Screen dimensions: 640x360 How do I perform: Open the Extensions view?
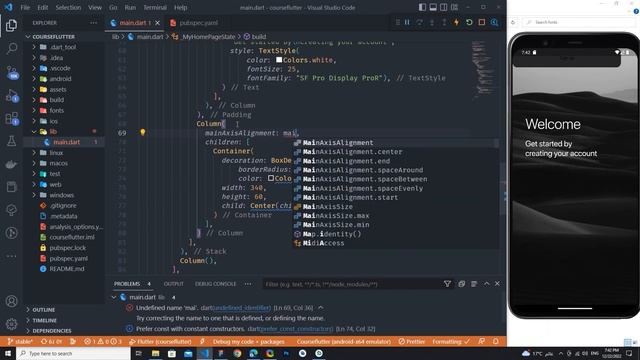tap(11, 119)
